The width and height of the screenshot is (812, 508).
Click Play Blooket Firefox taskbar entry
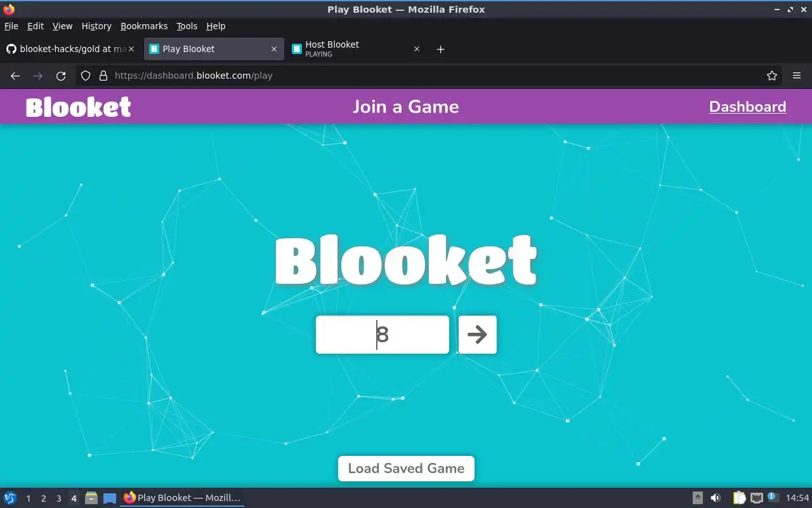coord(182,498)
